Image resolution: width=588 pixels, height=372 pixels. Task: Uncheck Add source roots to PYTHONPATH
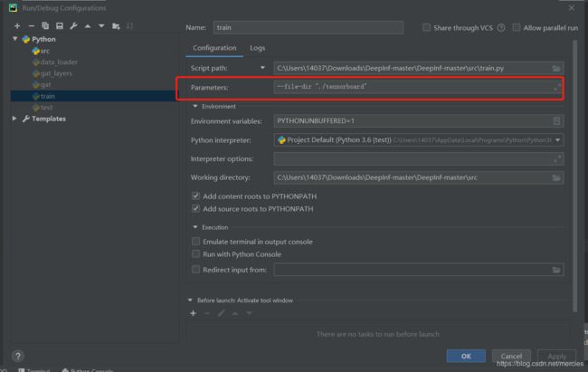coord(195,208)
